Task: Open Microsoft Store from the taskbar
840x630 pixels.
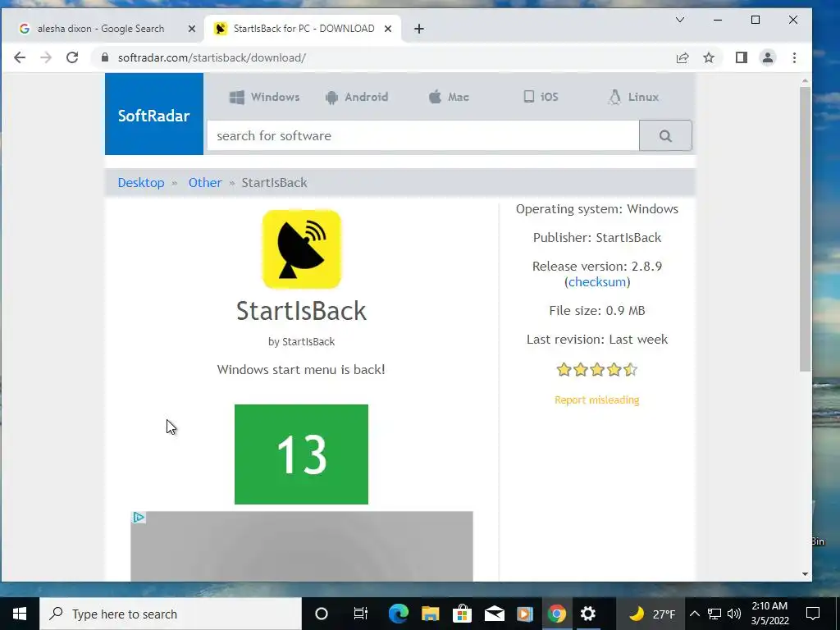Action: click(x=462, y=614)
